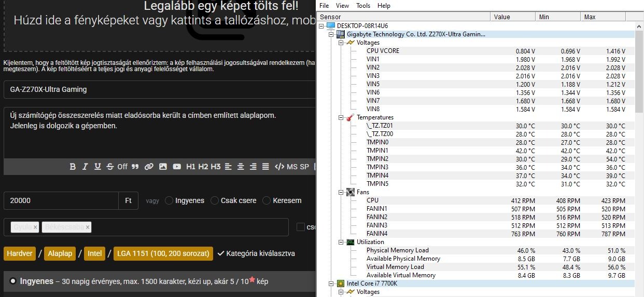Open the File menu

point(324,6)
